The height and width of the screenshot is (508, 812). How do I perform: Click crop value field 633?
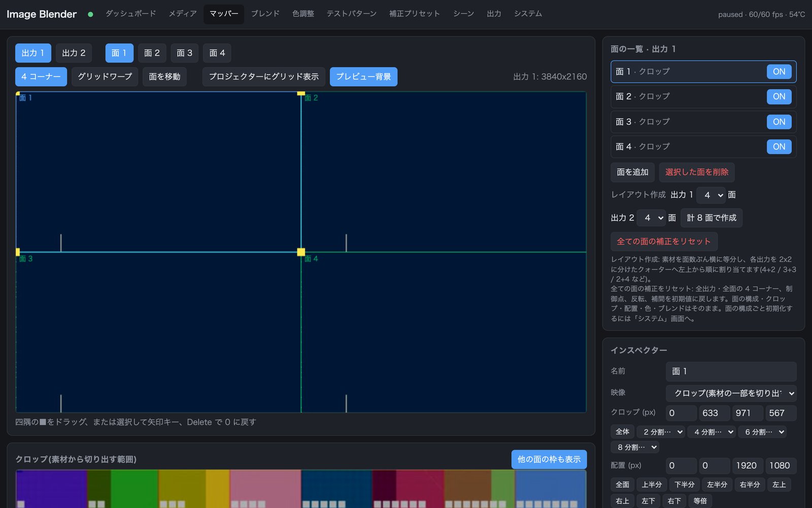pos(715,413)
